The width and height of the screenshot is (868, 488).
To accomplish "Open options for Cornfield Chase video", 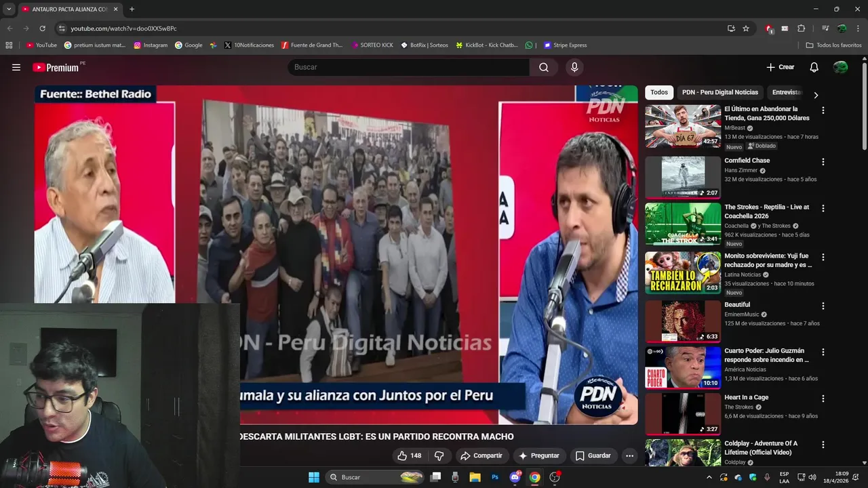I will click(823, 162).
